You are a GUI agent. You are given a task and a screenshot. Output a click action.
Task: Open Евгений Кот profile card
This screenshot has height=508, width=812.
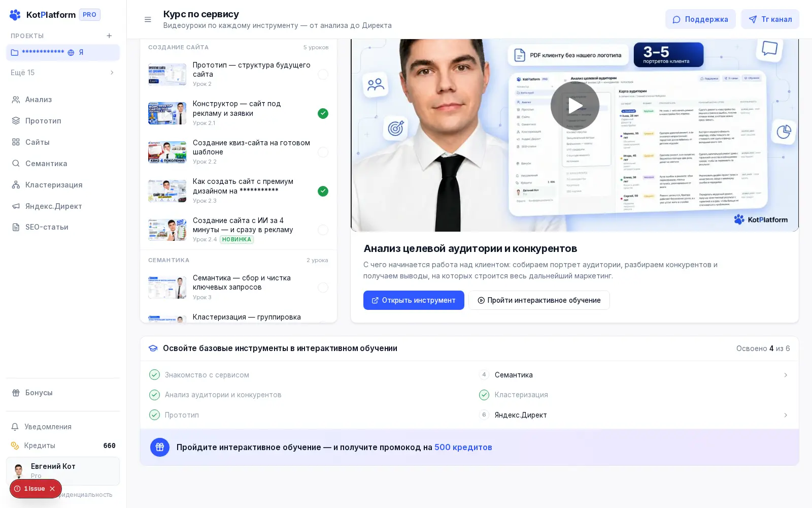coord(63,471)
